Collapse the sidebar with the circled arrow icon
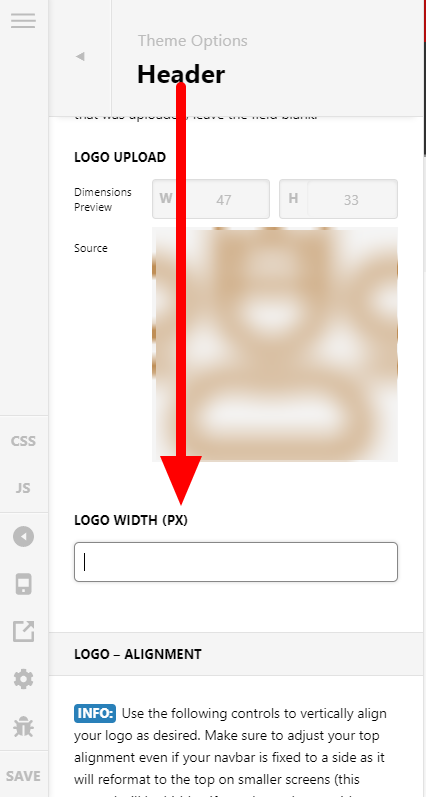 point(23,536)
